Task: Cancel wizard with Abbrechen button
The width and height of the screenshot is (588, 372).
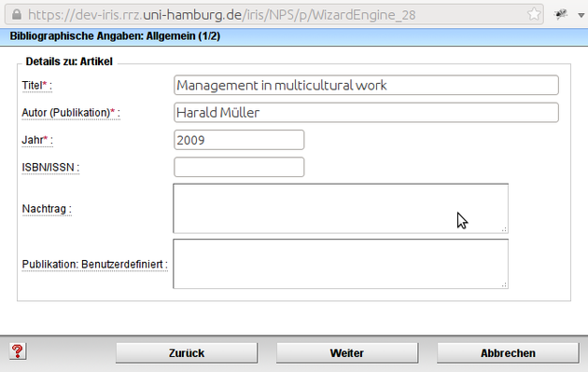Action: [x=508, y=353]
